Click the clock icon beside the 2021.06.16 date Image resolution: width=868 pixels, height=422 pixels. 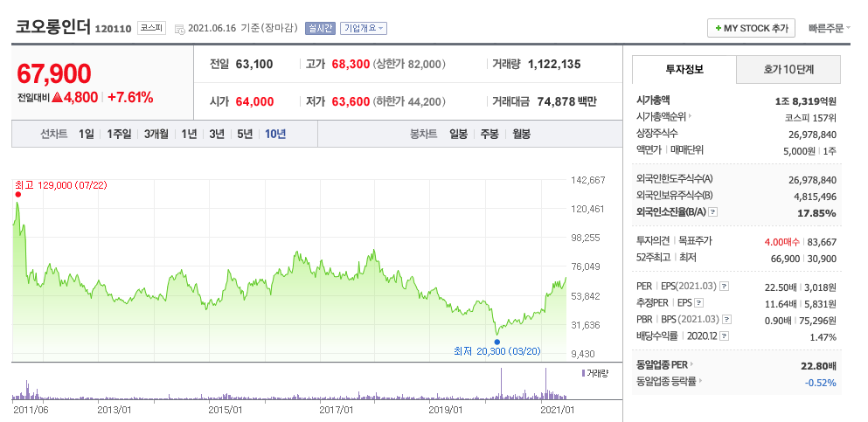pyautogui.click(x=180, y=29)
